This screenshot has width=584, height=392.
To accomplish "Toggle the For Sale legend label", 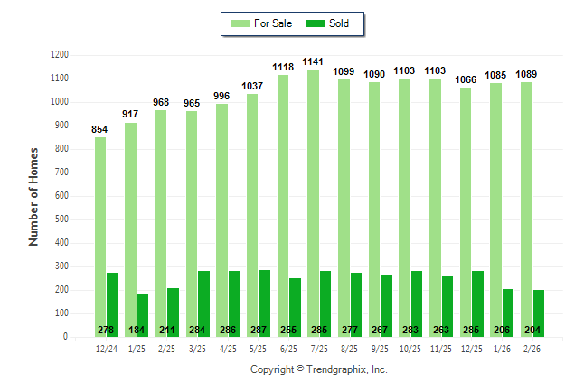I will click(274, 23).
